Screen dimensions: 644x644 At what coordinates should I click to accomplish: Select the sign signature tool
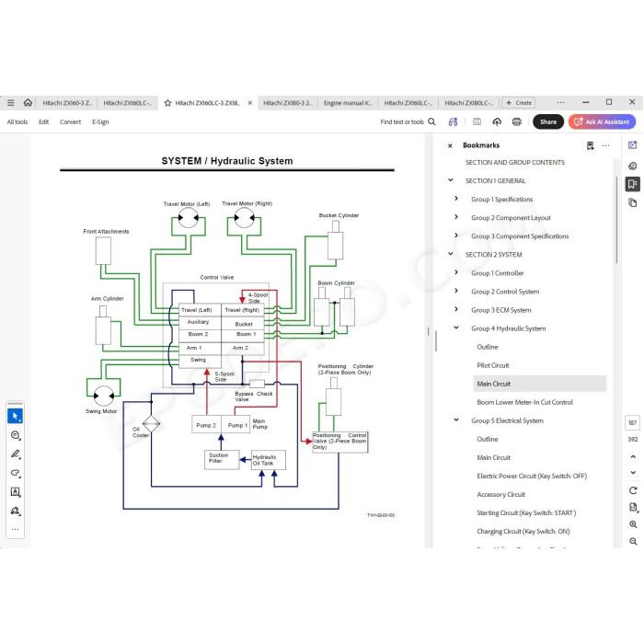click(x=16, y=511)
